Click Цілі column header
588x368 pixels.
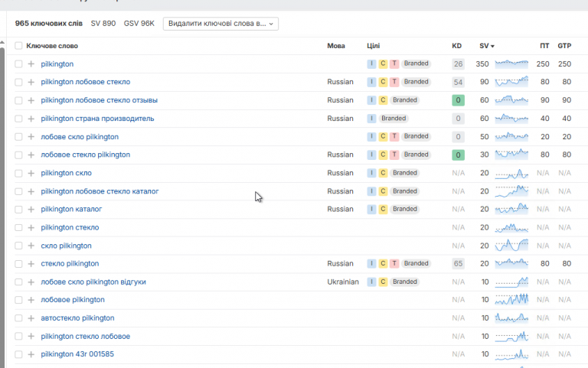[373, 46]
